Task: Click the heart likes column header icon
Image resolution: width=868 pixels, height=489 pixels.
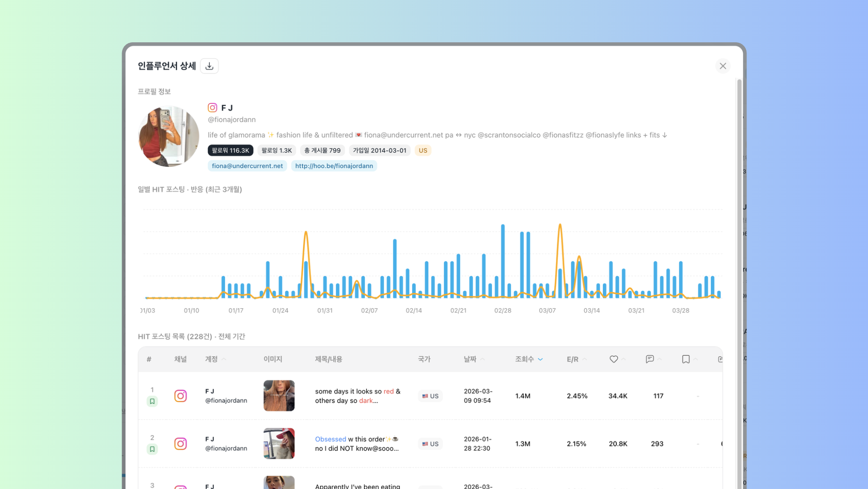Action: [614, 359]
